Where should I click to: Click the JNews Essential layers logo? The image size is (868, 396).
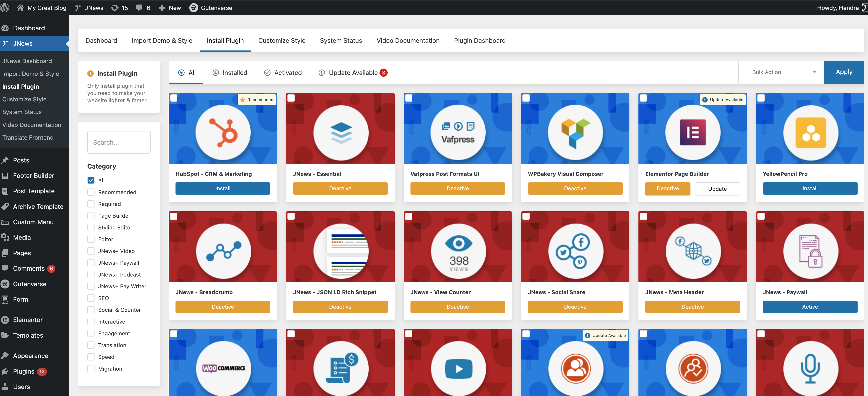pyautogui.click(x=341, y=132)
